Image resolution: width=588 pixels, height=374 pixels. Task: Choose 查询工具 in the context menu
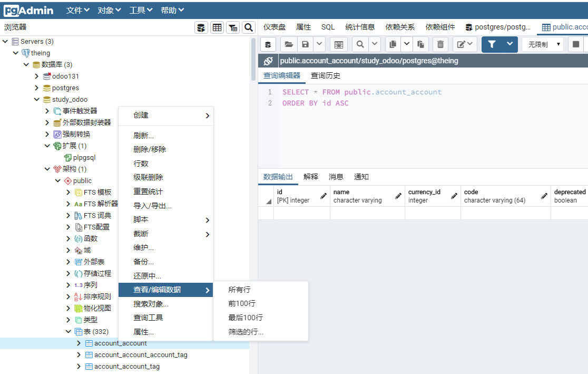coord(166,318)
